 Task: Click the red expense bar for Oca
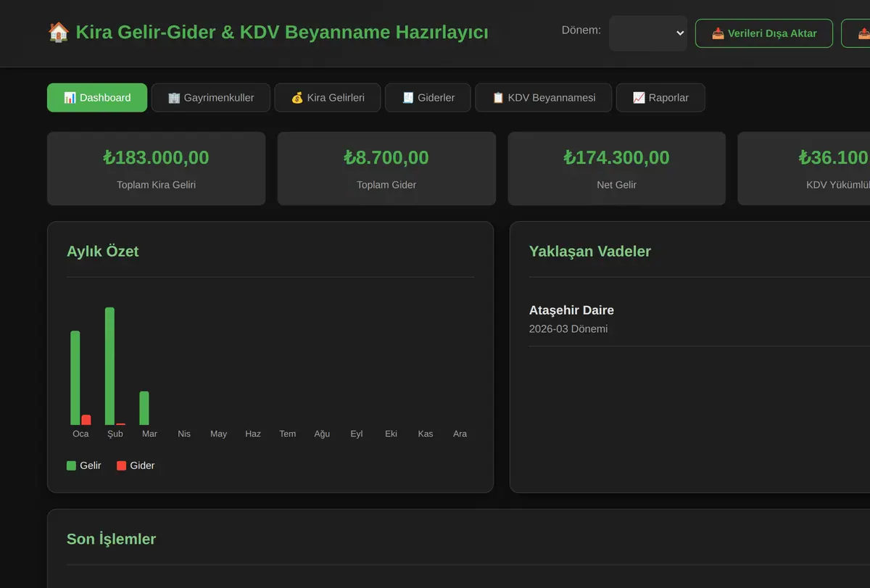pos(86,420)
